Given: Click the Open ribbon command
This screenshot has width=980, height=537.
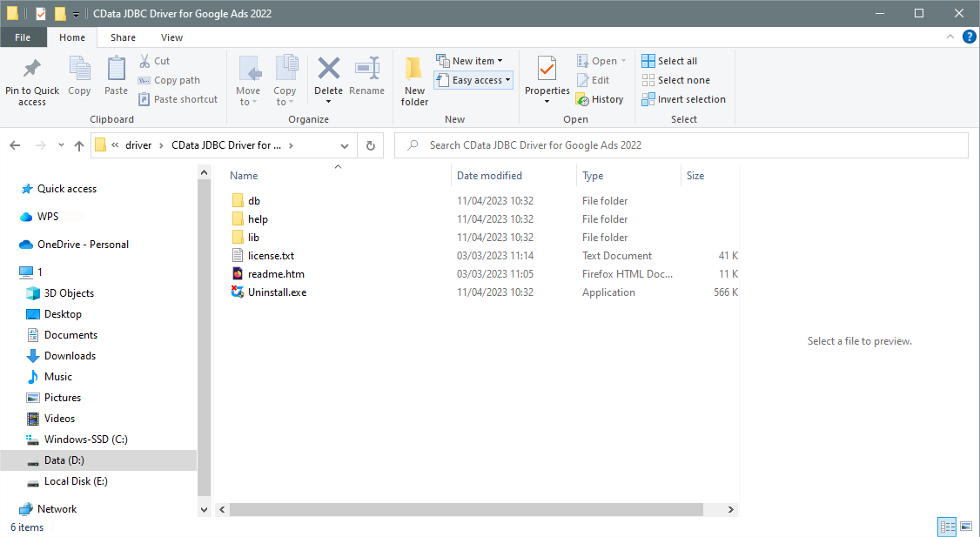Looking at the screenshot, I should pyautogui.click(x=601, y=61).
